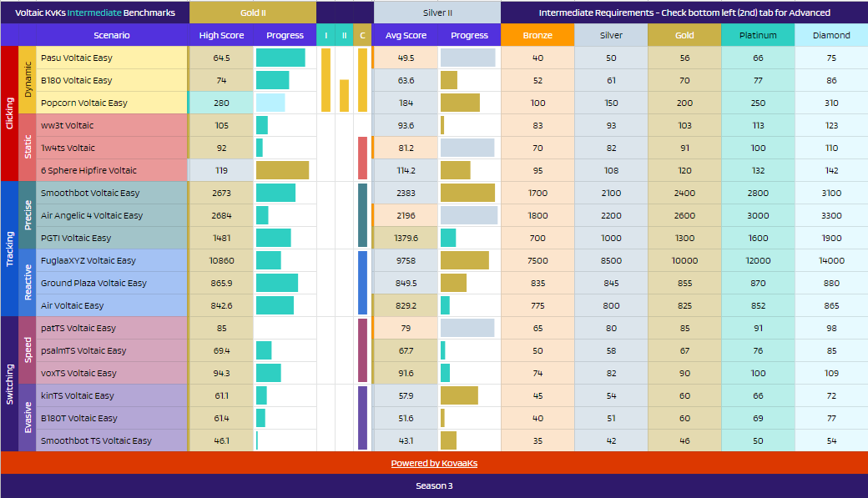The height and width of the screenshot is (498, 868).
Task: Click the Tracking category label
Action: (9, 249)
